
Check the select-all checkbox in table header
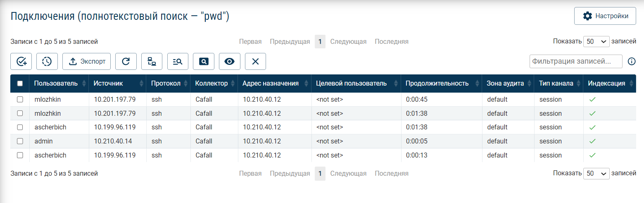20,84
